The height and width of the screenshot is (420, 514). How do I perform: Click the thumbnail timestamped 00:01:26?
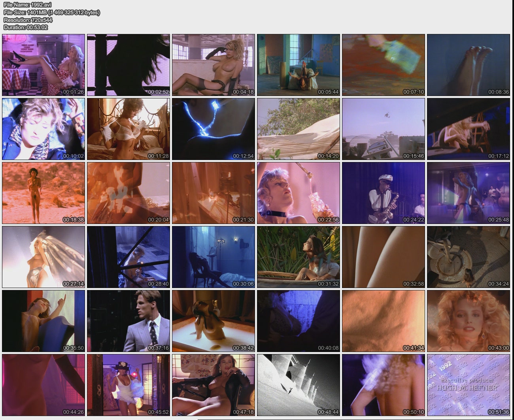[43, 65]
